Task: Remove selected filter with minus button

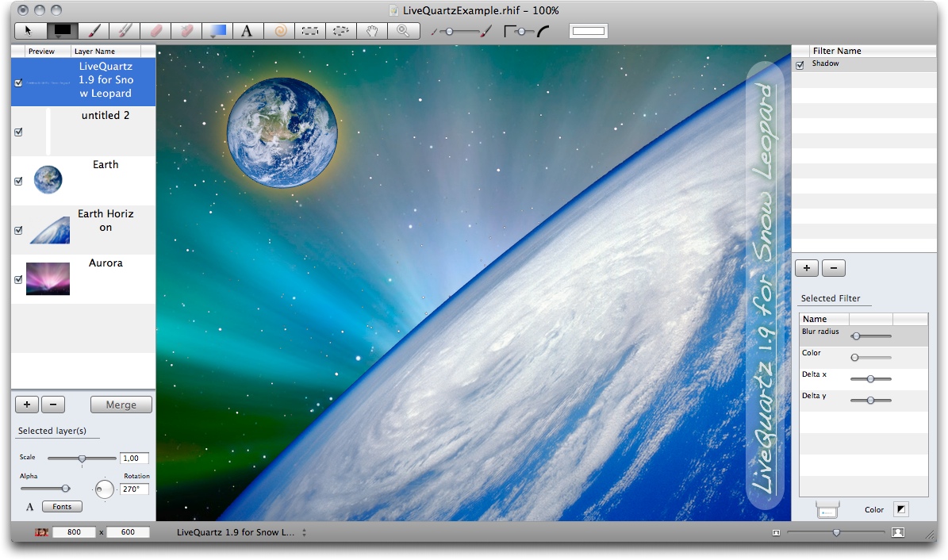Action: pos(834,268)
